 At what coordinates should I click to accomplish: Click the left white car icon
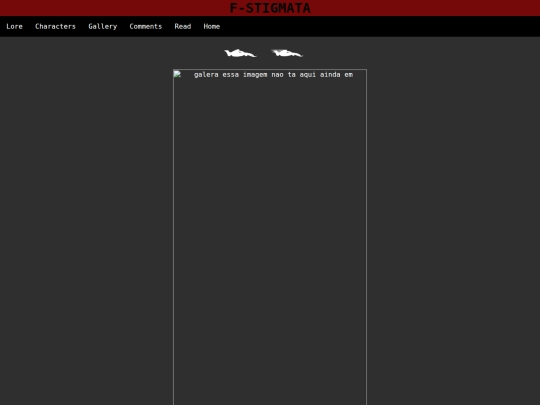tap(240, 53)
